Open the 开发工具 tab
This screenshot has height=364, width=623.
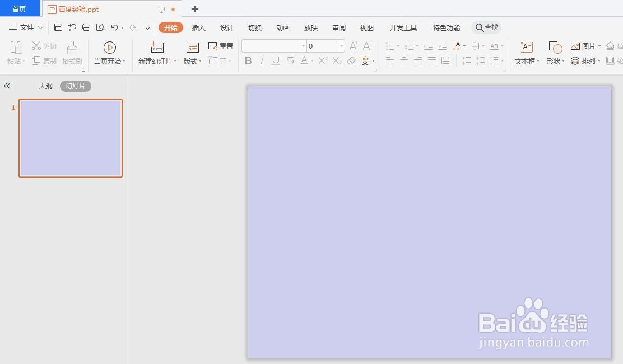click(403, 27)
